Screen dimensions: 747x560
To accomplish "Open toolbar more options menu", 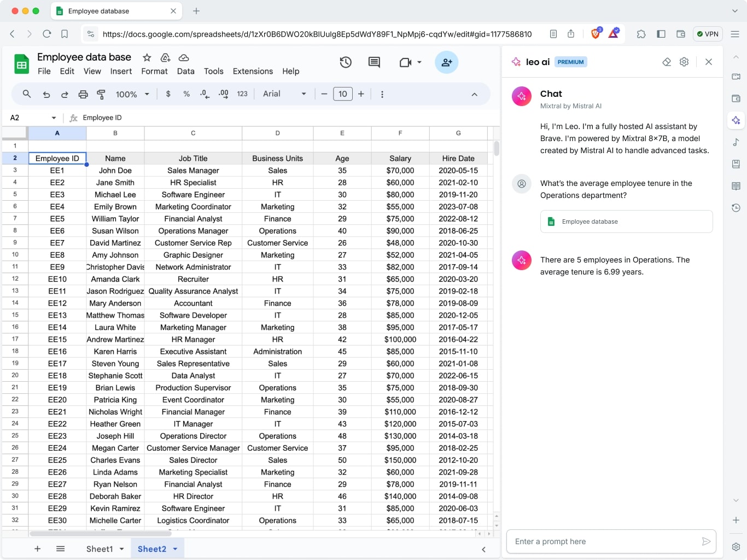I will [x=382, y=94].
